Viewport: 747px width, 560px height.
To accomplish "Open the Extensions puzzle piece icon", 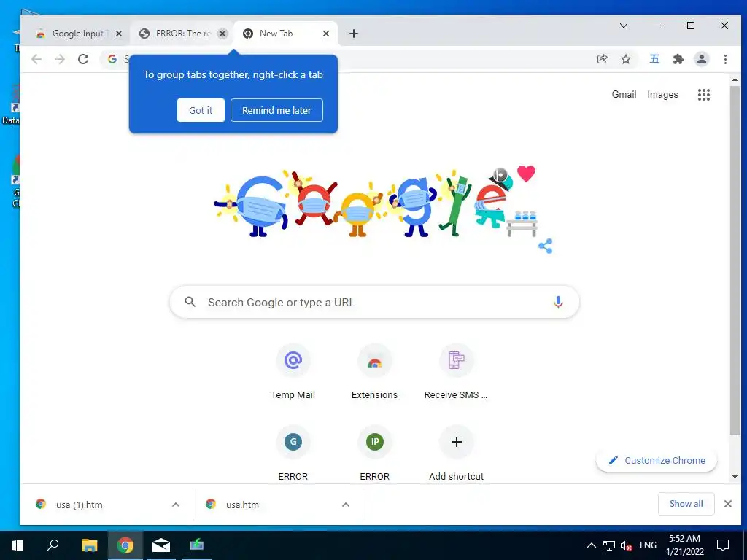I will coord(678,59).
